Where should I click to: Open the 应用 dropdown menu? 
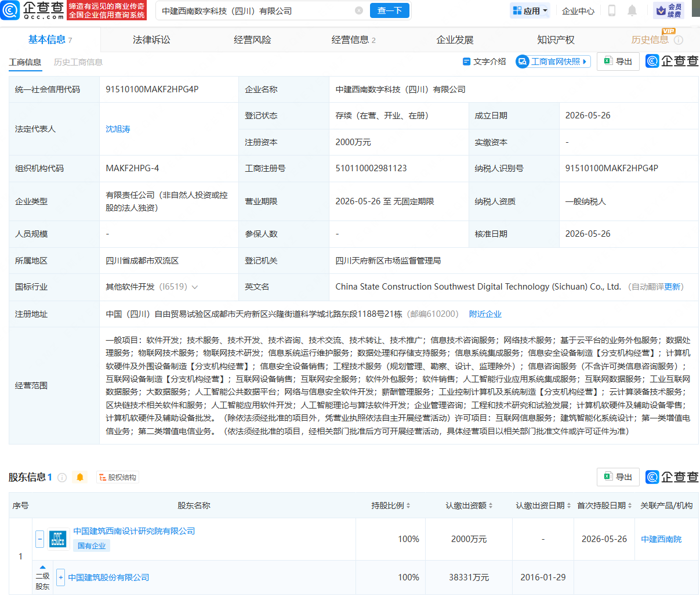530,10
